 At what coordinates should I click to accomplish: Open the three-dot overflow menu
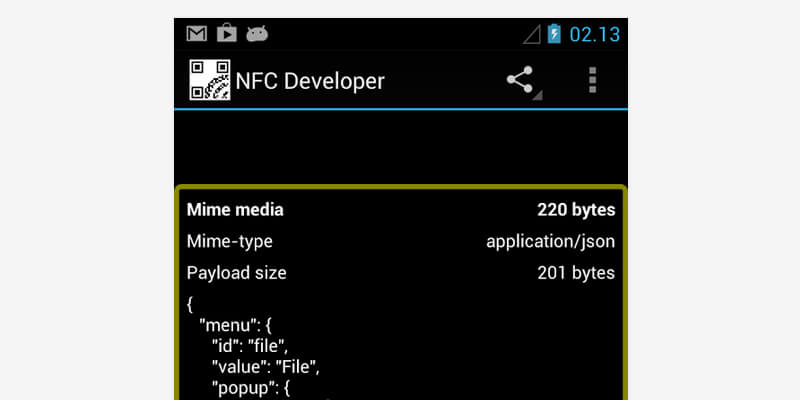[x=592, y=81]
